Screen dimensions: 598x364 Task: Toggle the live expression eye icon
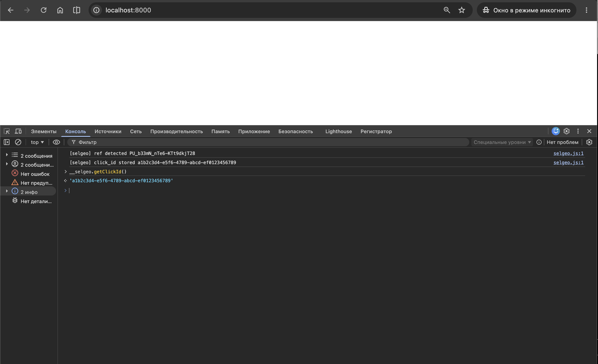[56, 142]
